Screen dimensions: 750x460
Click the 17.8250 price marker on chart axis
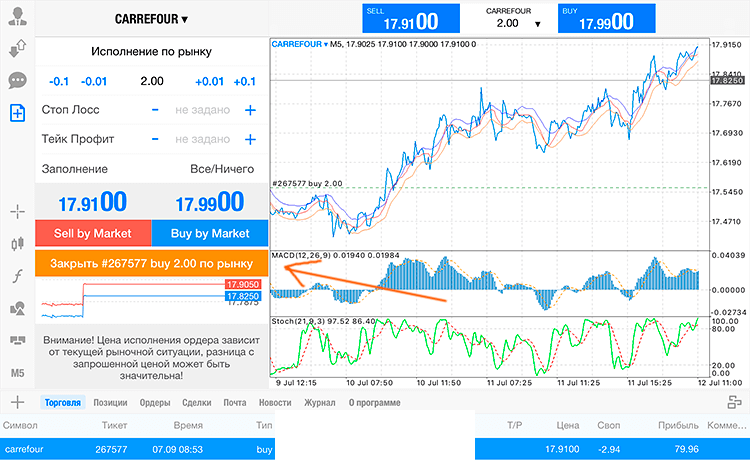[x=727, y=81]
